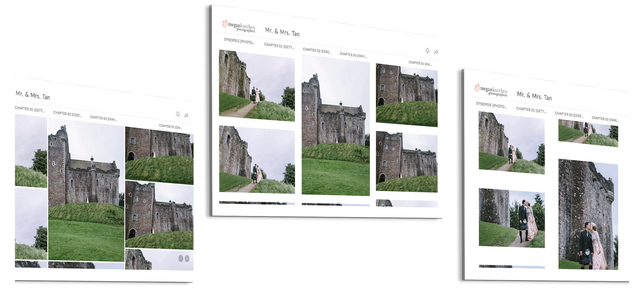Click the photo overlay share icon in the left window
Viewport: 644px width, 297px height.
tap(187, 259)
